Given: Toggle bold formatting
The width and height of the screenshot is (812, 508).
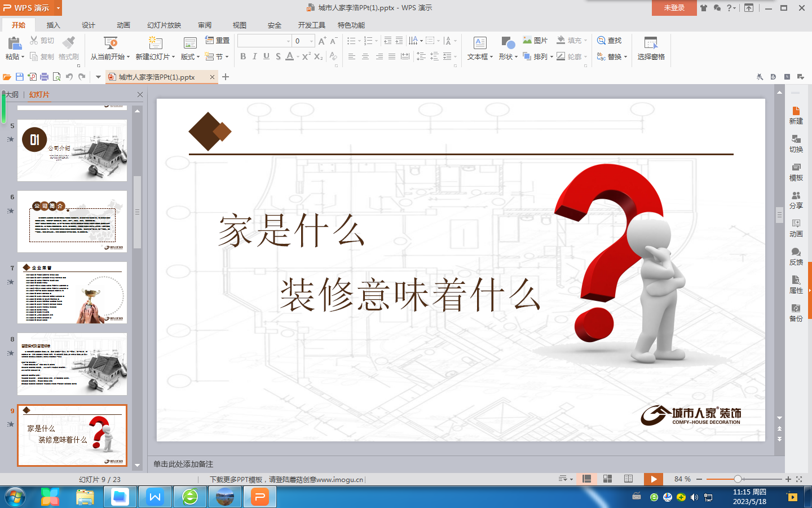Looking at the screenshot, I should pyautogui.click(x=243, y=56).
